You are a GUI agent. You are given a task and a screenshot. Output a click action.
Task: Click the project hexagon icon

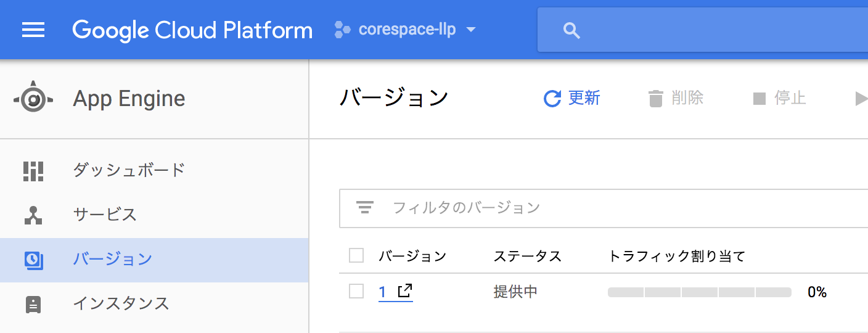tap(343, 30)
